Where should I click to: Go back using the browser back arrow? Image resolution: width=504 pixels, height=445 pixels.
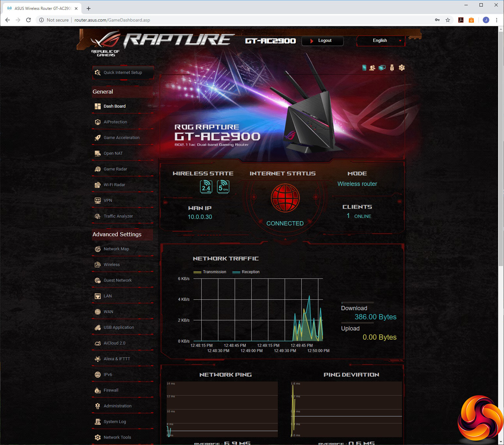click(8, 20)
